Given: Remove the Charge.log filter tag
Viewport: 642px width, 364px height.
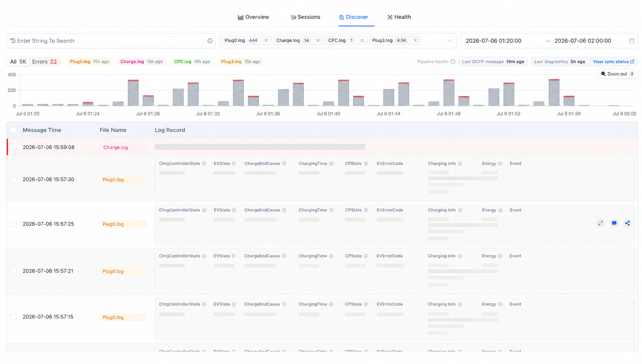Looking at the screenshot, I should pyautogui.click(x=318, y=40).
